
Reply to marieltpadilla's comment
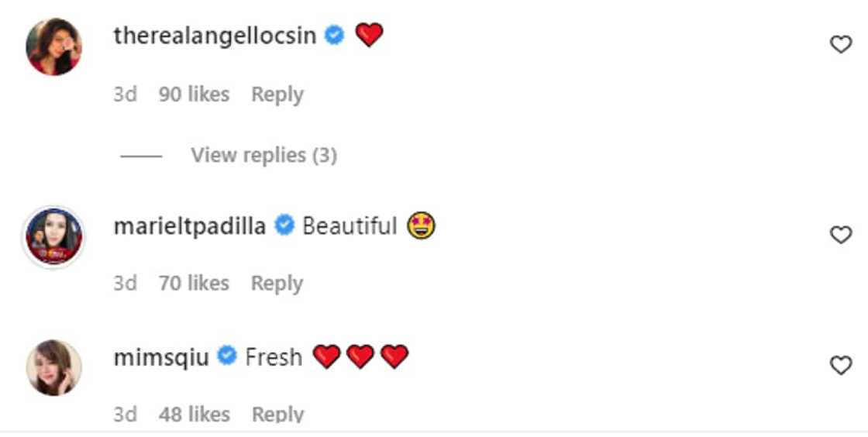[x=277, y=284]
